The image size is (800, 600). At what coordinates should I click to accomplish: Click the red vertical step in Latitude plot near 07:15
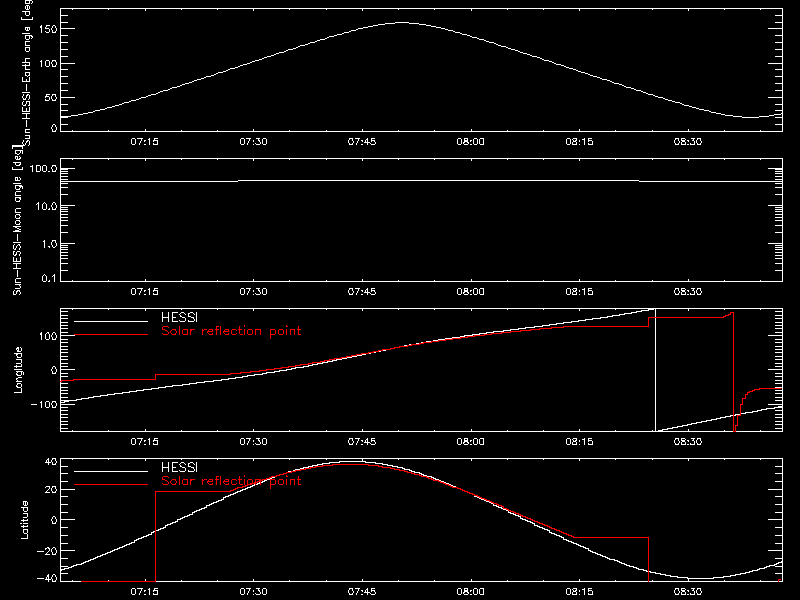(x=155, y=536)
